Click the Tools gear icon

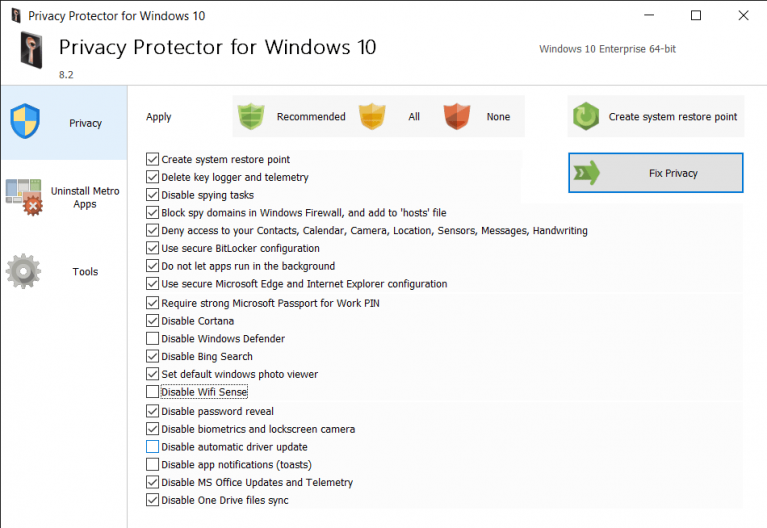(23, 271)
